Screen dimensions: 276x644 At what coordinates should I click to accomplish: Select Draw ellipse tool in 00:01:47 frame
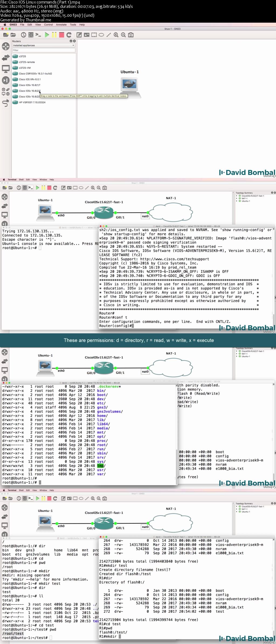pyautogui.click(x=101, y=35)
